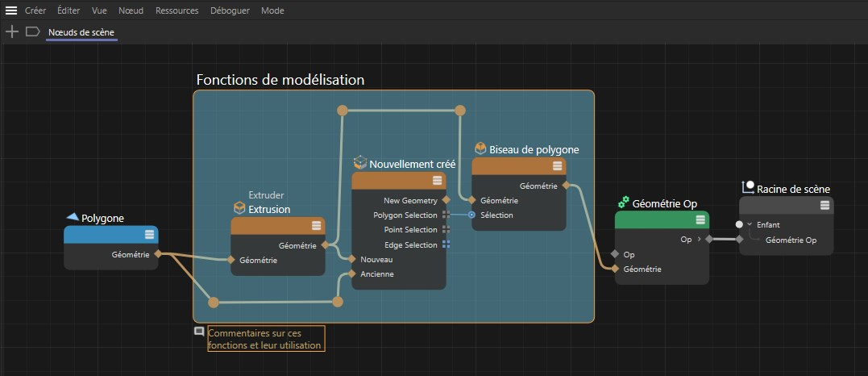This screenshot has width=868, height=376.
Task: Open the hamburger main menu icon
Action: [11, 10]
